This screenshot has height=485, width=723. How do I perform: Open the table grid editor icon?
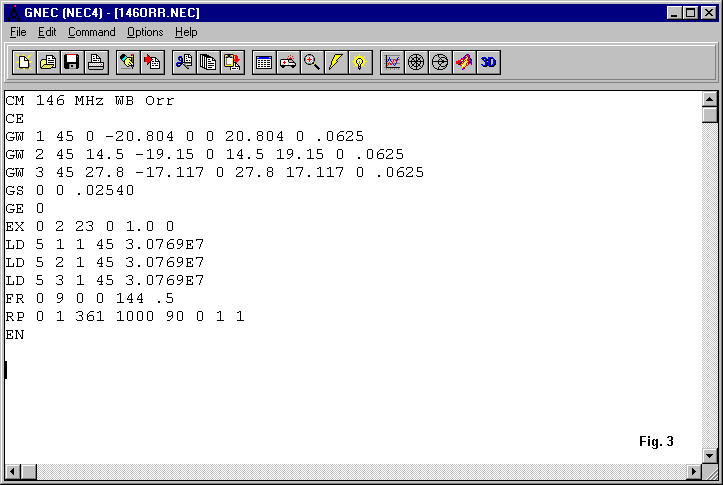point(264,62)
